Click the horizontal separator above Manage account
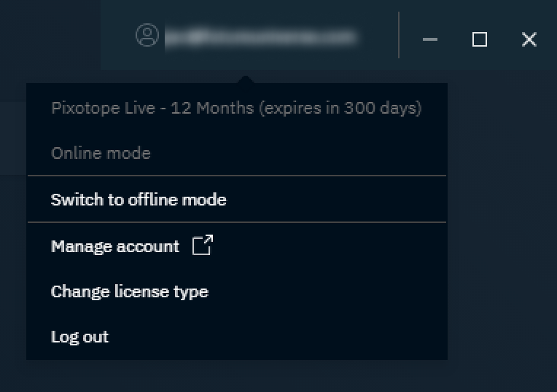The image size is (557, 392). click(236, 222)
